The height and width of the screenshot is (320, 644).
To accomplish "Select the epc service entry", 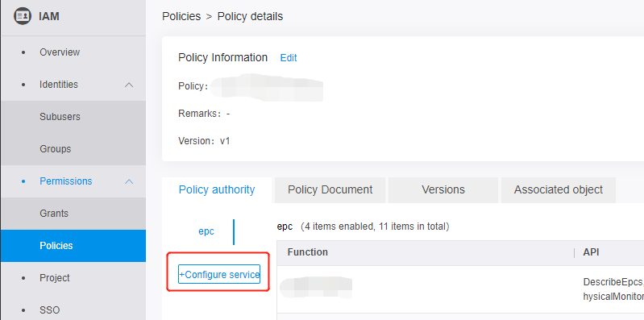I will (206, 231).
